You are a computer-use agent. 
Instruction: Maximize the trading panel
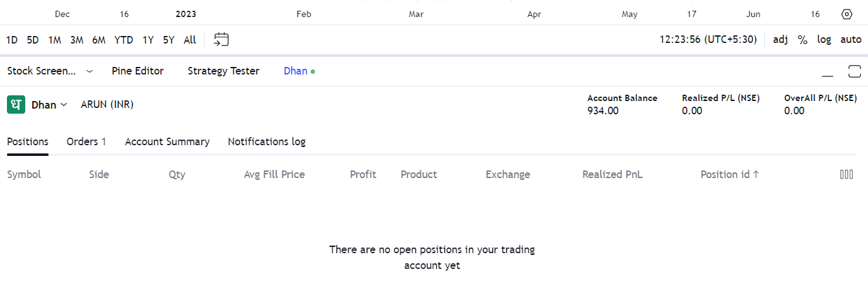pos(855,71)
